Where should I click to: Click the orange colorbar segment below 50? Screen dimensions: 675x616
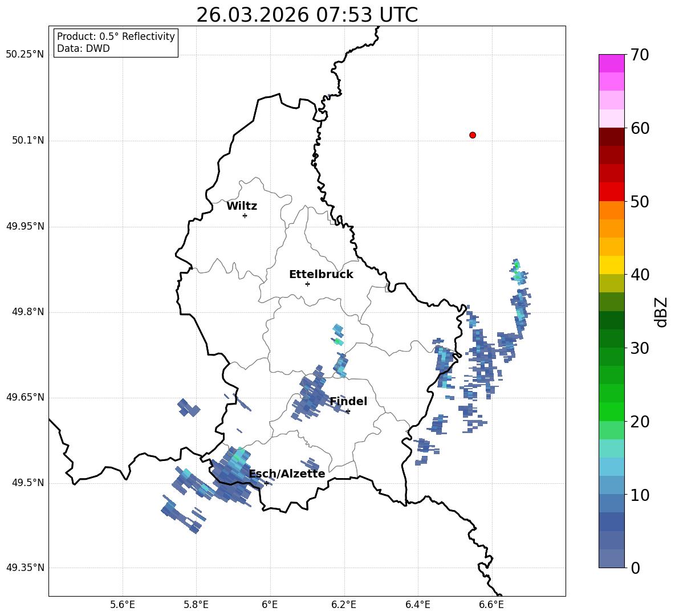point(611,210)
